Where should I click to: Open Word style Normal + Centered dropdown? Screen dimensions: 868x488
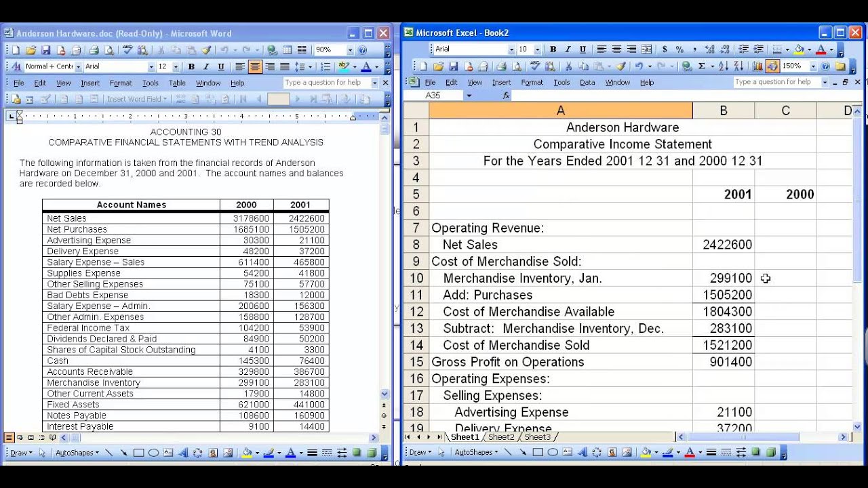(x=79, y=66)
